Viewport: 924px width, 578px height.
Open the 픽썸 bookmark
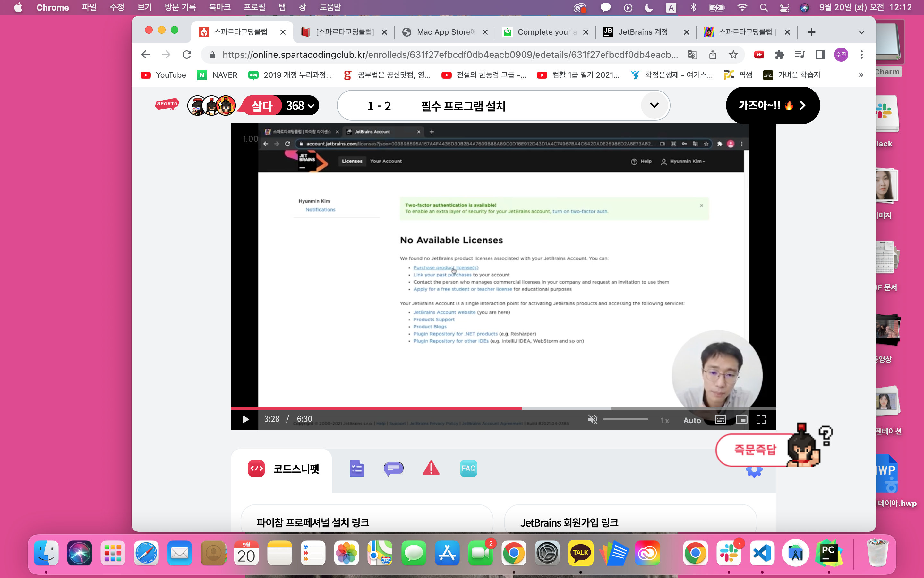tap(738, 75)
